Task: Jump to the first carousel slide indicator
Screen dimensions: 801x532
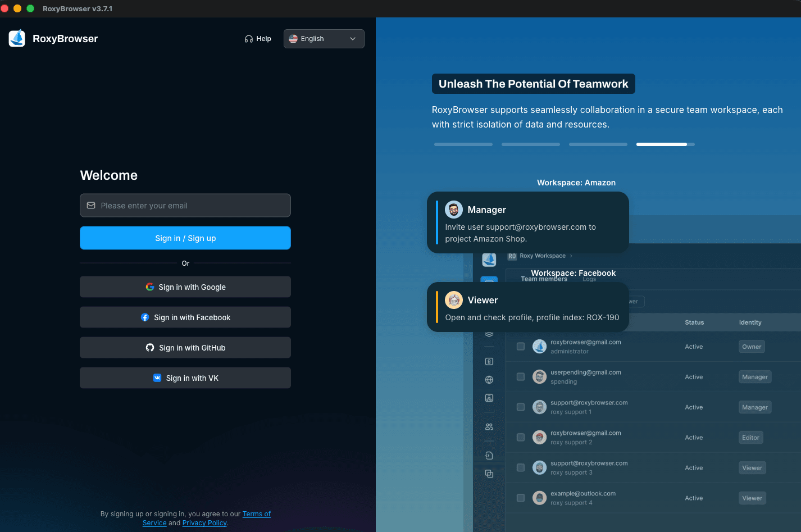Action: pos(463,144)
